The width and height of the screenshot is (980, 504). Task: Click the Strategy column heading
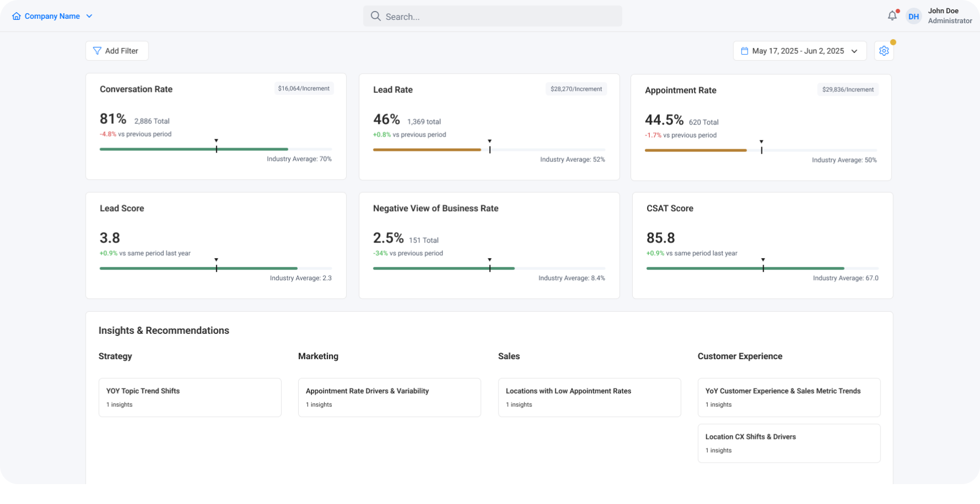pyautogui.click(x=115, y=356)
